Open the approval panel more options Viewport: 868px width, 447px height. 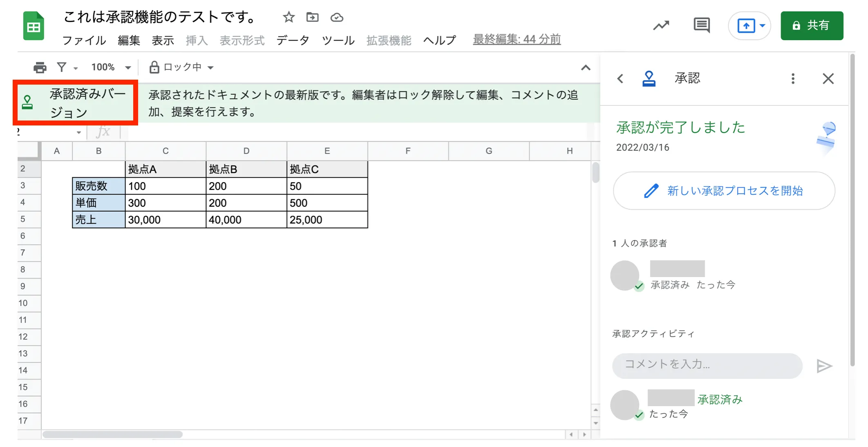793,78
